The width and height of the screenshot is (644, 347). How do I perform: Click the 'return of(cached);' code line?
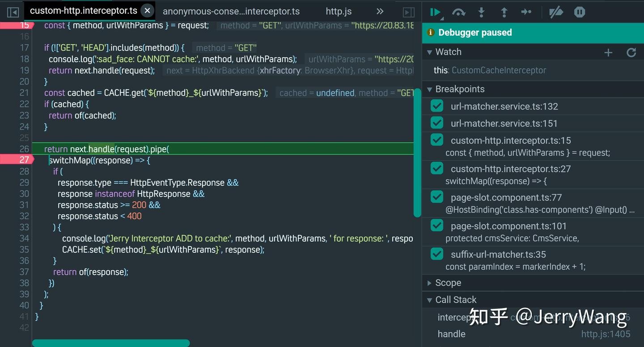click(82, 115)
